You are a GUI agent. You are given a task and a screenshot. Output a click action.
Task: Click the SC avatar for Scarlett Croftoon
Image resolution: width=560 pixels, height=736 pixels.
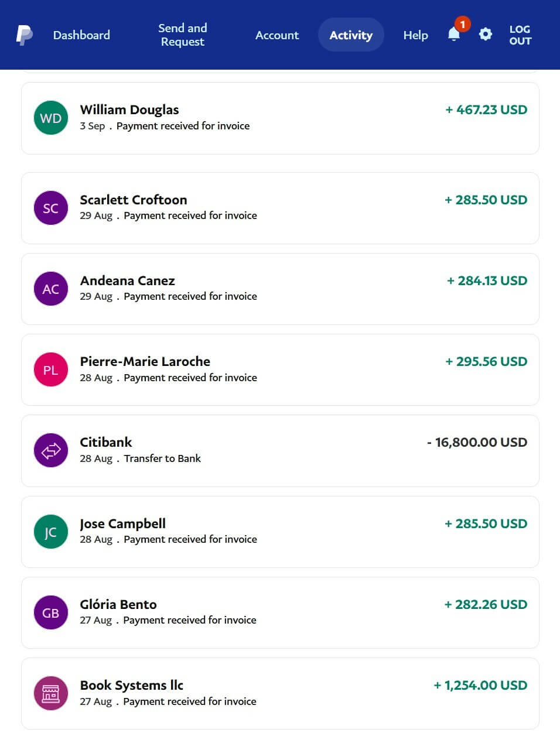coord(51,208)
